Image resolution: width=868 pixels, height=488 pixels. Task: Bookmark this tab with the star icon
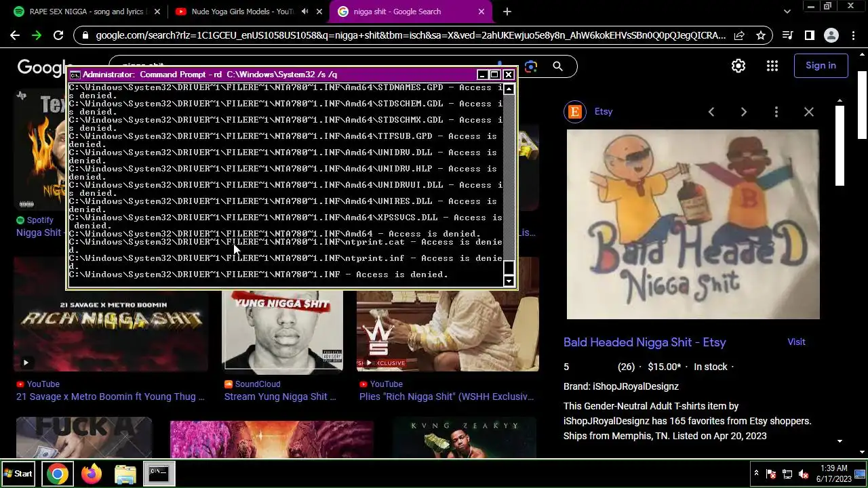coord(761,35)
